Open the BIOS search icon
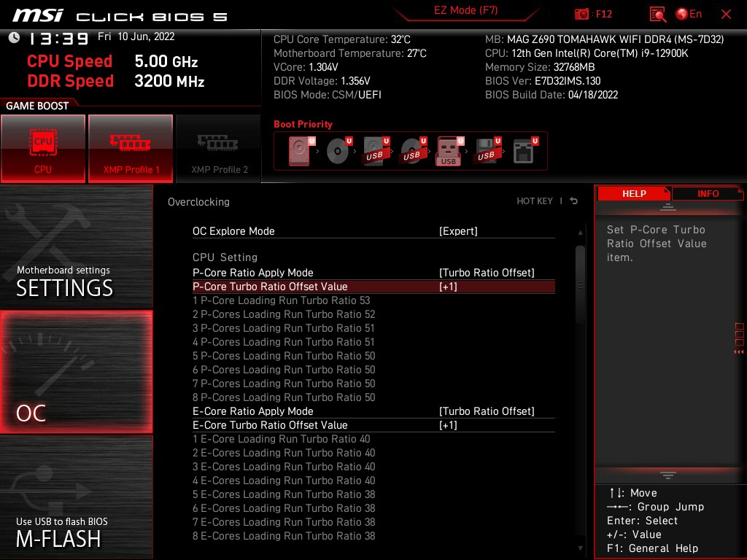The width and height of the screenshot is (747, 560). [x=657, y=14]
